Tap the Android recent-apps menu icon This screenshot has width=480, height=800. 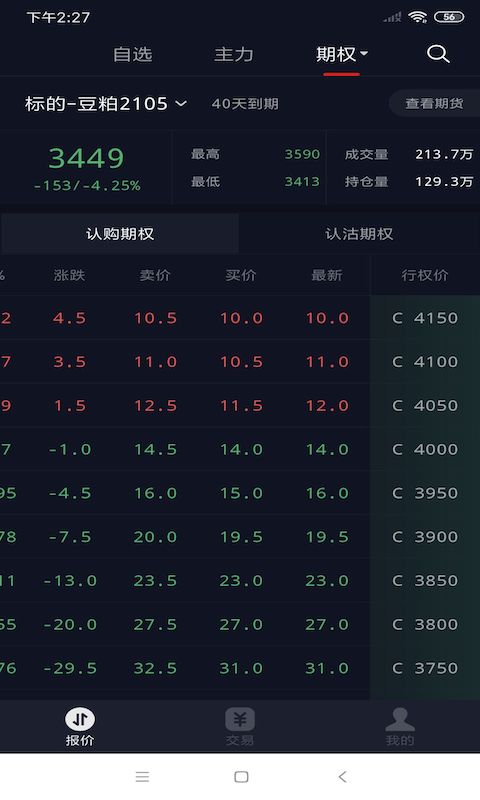[x=142, y=777]
